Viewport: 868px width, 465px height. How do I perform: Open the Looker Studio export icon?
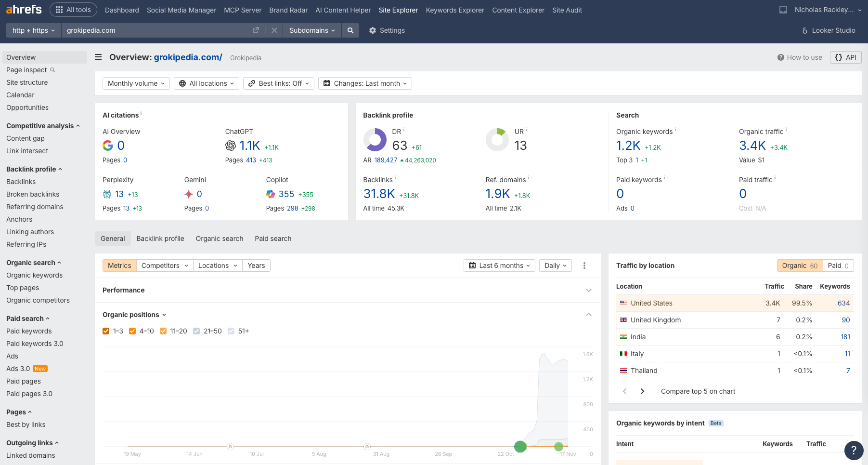(x=804, y=30)
